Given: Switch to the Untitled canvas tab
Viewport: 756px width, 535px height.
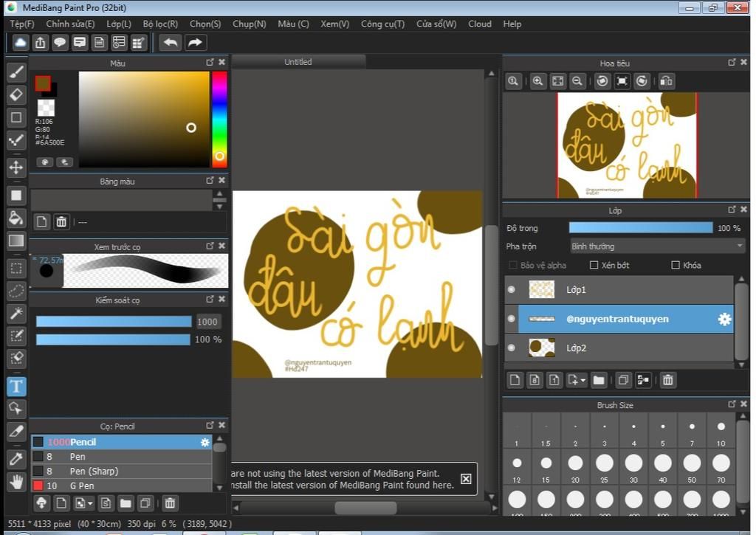Looking at the screenshot, I should (x=298, y=62).
